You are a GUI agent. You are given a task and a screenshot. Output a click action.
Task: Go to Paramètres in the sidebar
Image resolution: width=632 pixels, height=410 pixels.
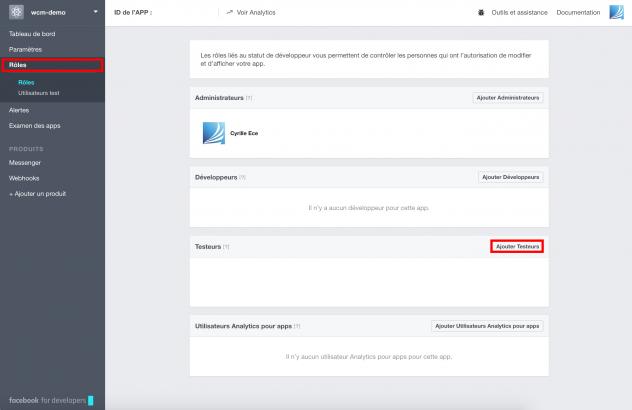[26, 48]
